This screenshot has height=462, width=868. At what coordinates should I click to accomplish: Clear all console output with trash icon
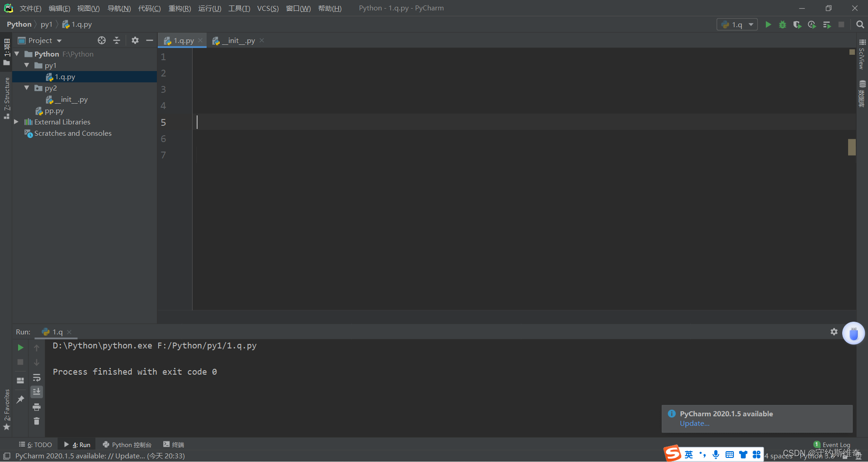click(37, 421)
